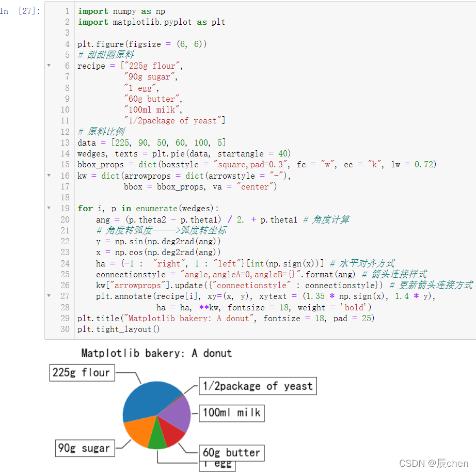This screenshot has height=473, width=476.
Task: Click the "90g sugar" string in code
Action: point(149,77)
